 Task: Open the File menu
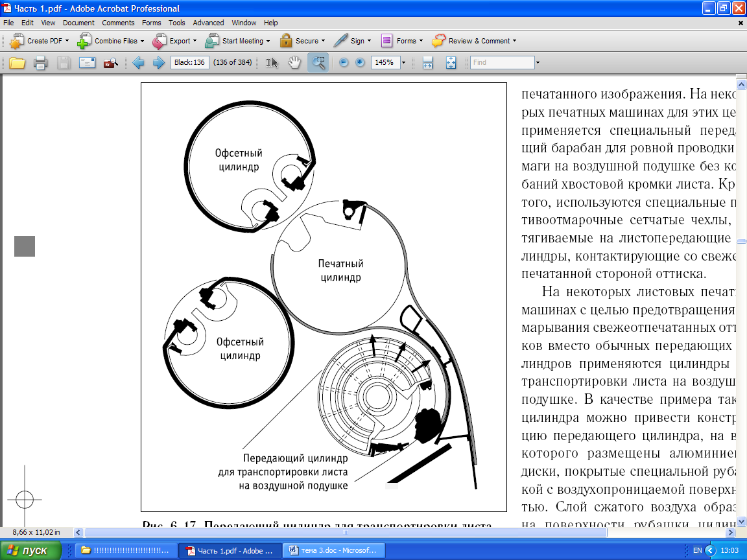(8, 23)
